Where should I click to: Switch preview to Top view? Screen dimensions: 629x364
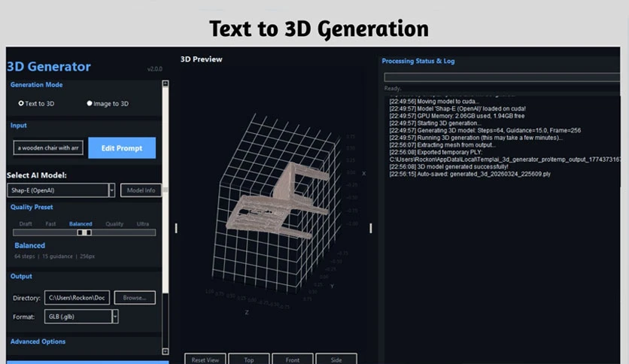coord(249,359)
